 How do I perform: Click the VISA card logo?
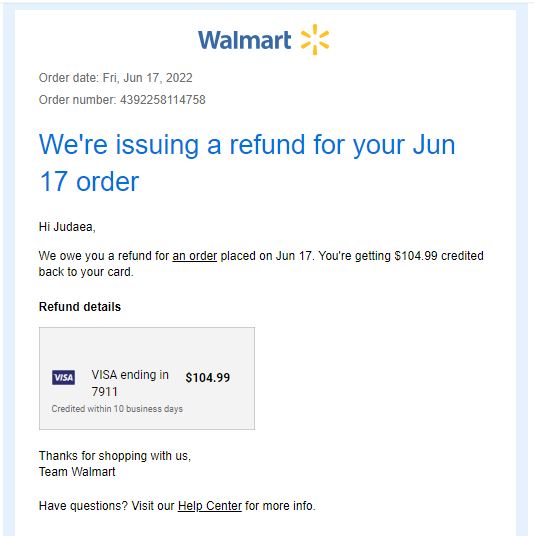pos(64,377)
